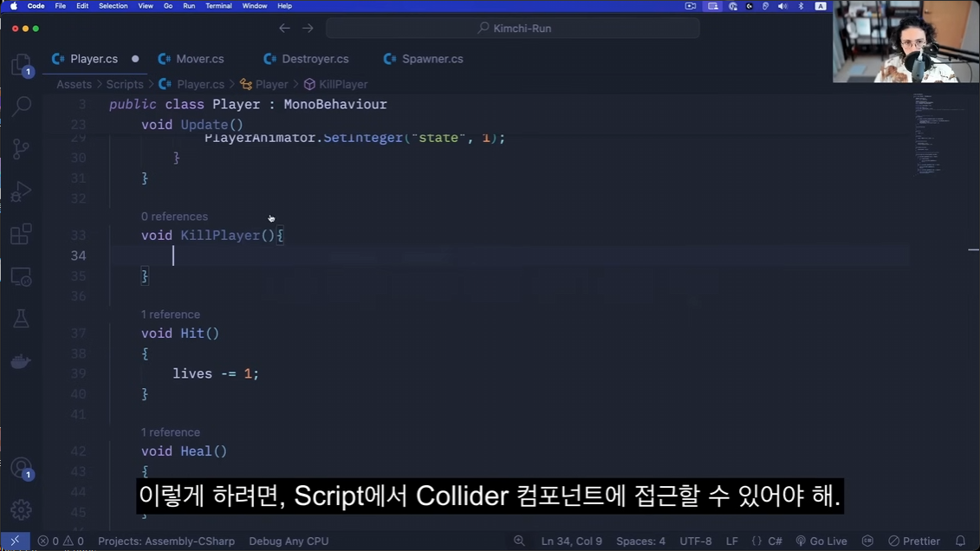The height and width of the screenshot is (551, 980).
Task: Click the Bluetooth icon in menu bar
Action: tap(801, 5)
